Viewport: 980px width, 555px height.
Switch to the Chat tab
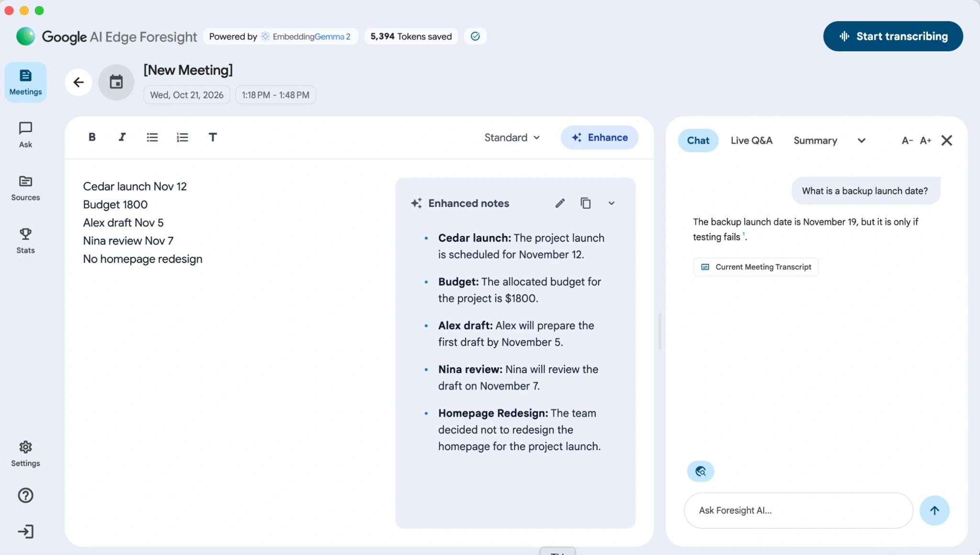click(x=698, y=140)
